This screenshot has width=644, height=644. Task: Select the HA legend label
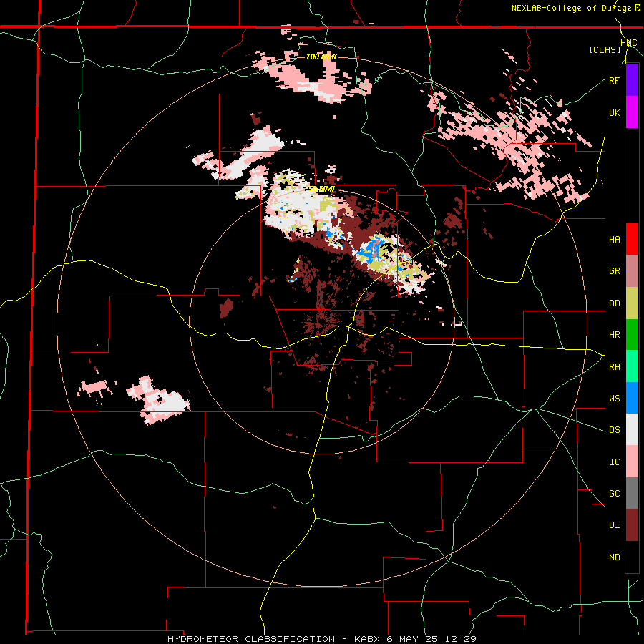tap(614, 239)
